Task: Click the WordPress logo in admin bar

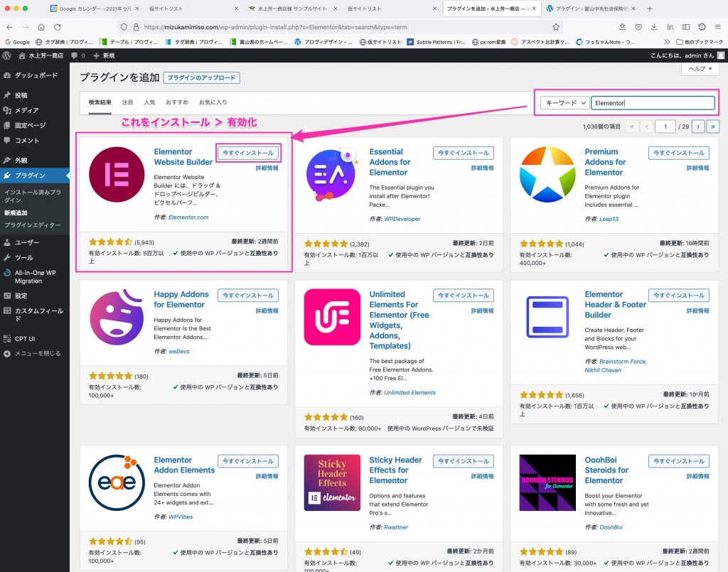Action: click(6, 55)
